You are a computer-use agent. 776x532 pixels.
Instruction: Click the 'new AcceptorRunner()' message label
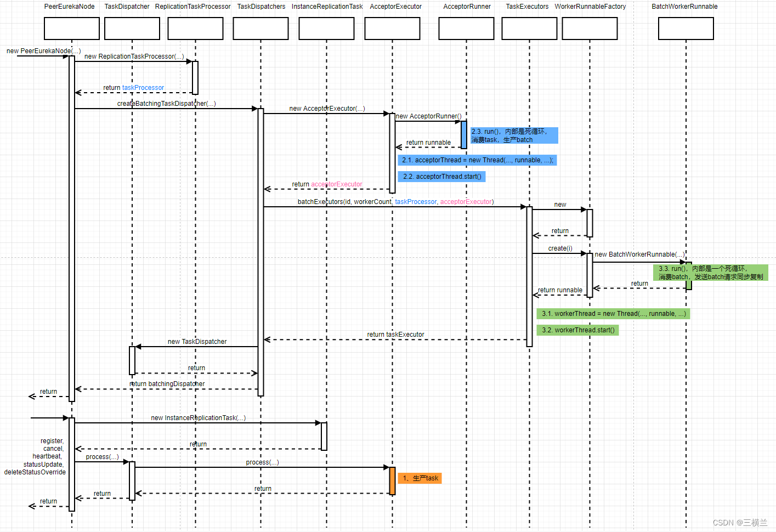tap(429, 116)
